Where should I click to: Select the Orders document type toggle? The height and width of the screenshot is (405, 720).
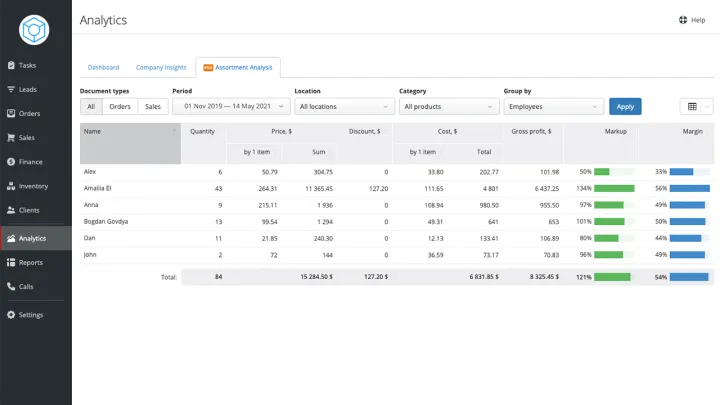(120, 107)
